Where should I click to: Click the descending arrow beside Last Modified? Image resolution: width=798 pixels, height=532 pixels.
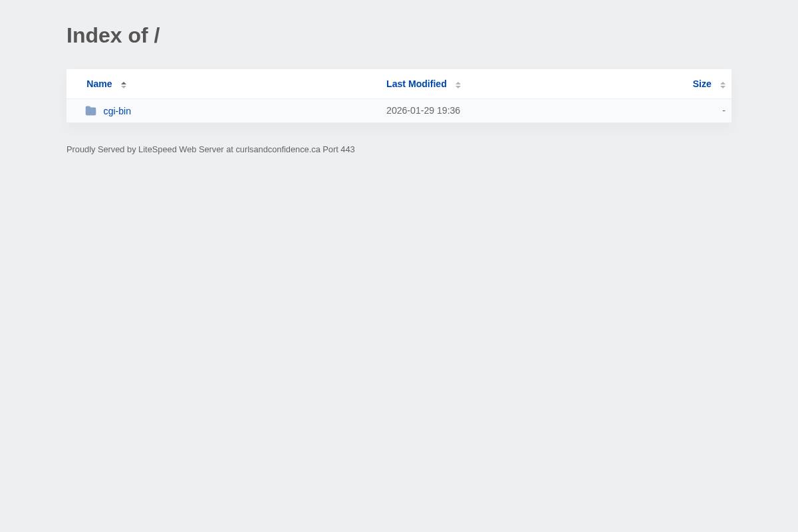point(458,87)
